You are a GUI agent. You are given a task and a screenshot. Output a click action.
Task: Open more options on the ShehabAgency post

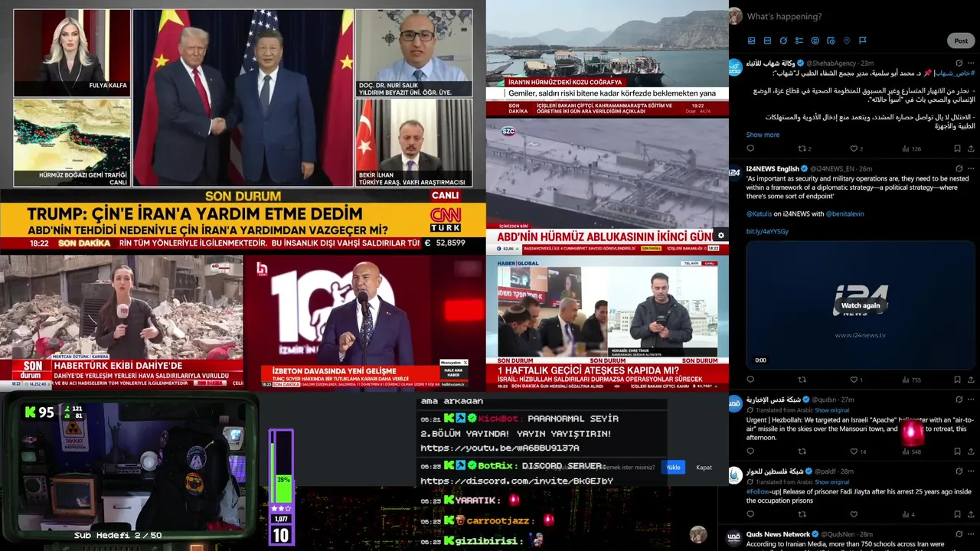pos(971,63)
